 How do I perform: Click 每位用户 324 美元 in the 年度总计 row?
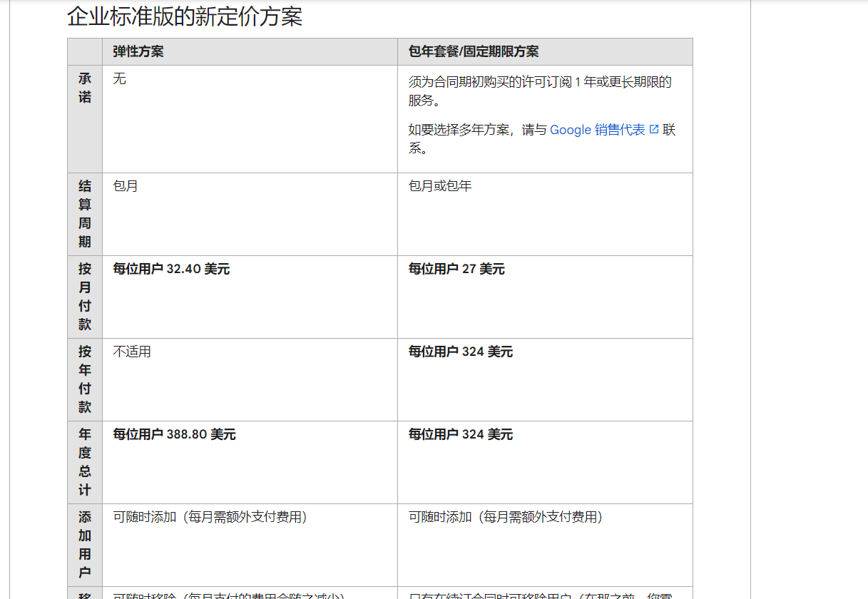[461, 434]
